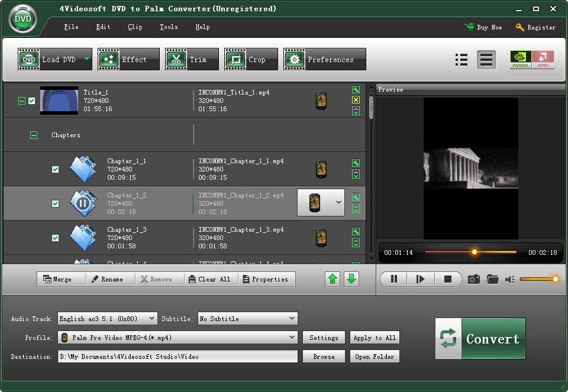
Task: Switch to the detailed list view icon
Action: tap(461, 60)
